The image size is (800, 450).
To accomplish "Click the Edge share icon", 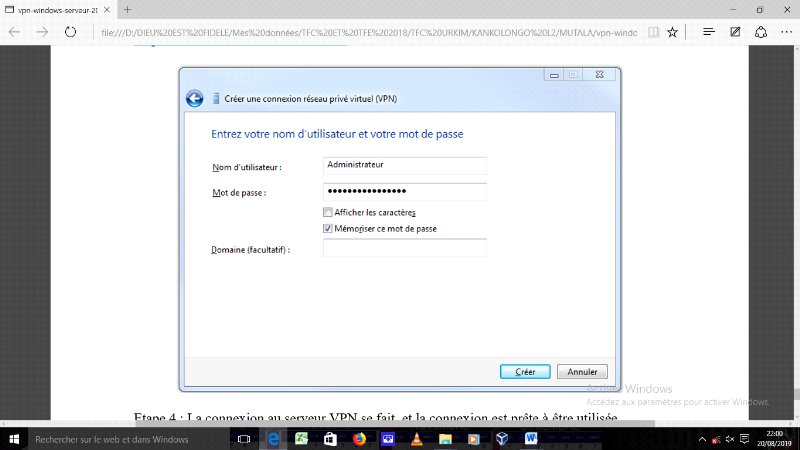I will 761,32.
